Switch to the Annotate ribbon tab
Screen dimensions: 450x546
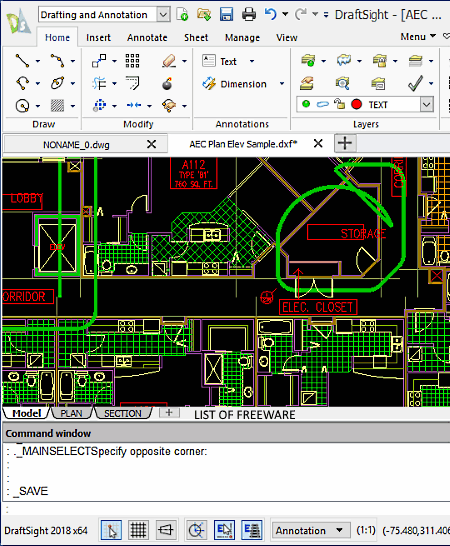147,38
